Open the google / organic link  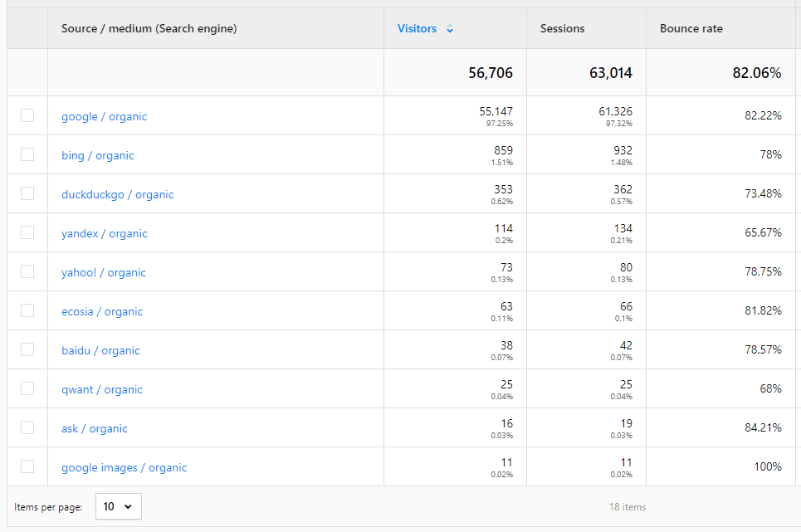tap(104, 117)
